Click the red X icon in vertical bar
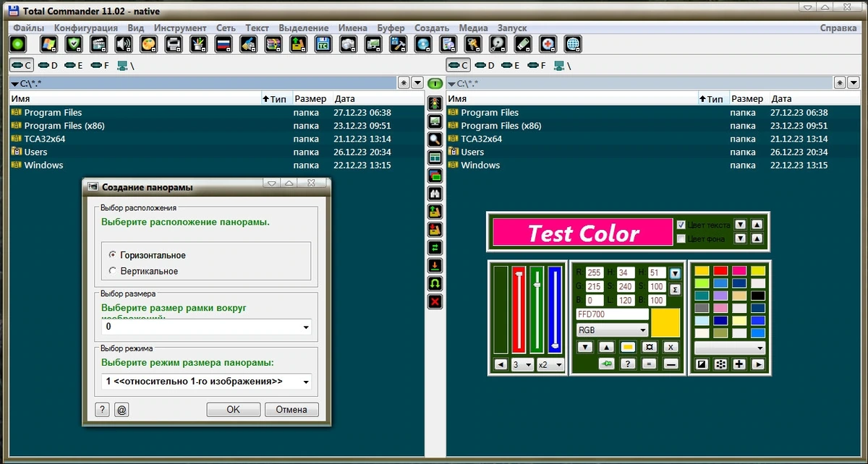The width and height of the screenshot is (868, 464). click(x=435, y=301)
